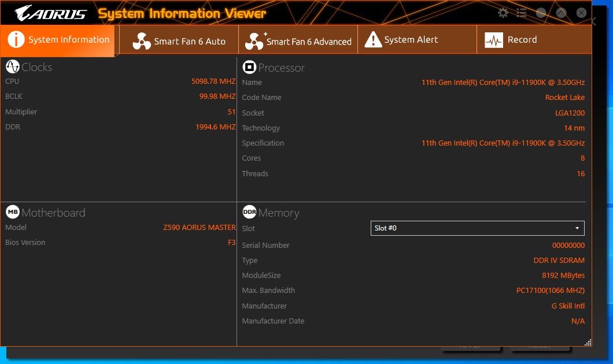Screen dimensions: 613x364
Task: Open the Record tab
Action: pyautogui.click(x=534, y=40)
